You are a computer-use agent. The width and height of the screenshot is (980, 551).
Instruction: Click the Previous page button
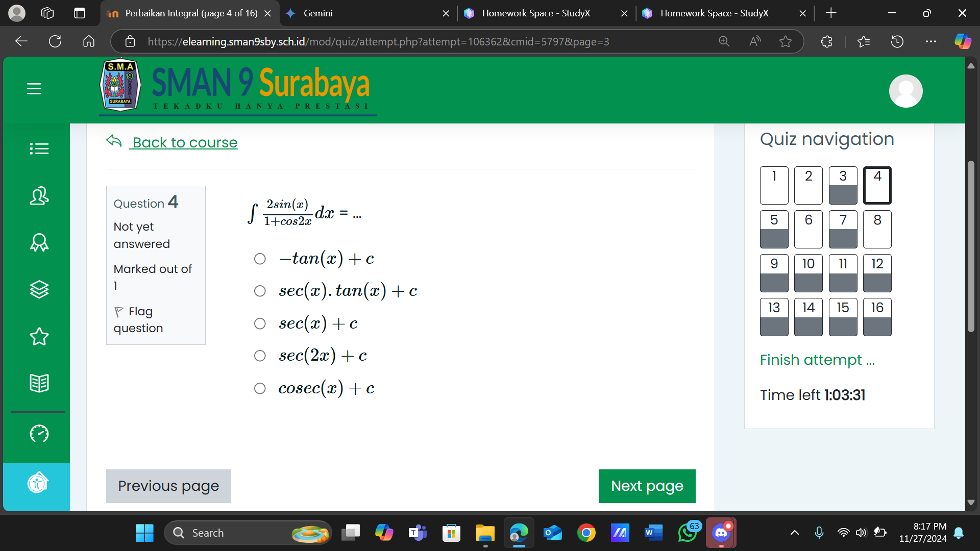[168, 485]
